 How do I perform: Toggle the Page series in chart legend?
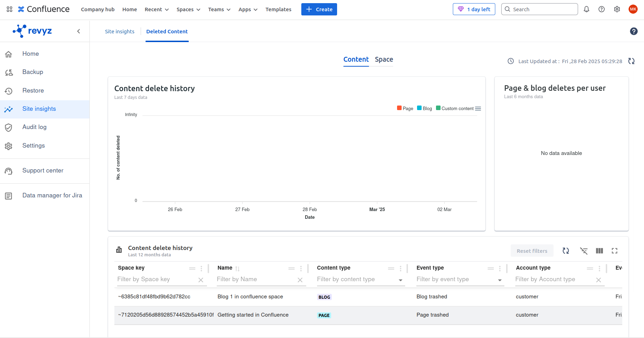[405, 108]
